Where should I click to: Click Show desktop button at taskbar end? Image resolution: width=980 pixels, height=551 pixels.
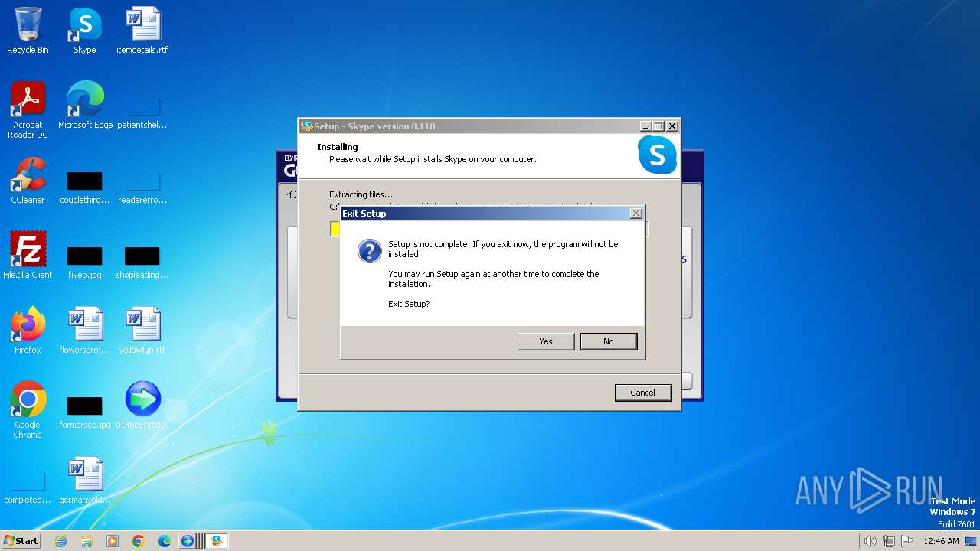pos(972,541)
